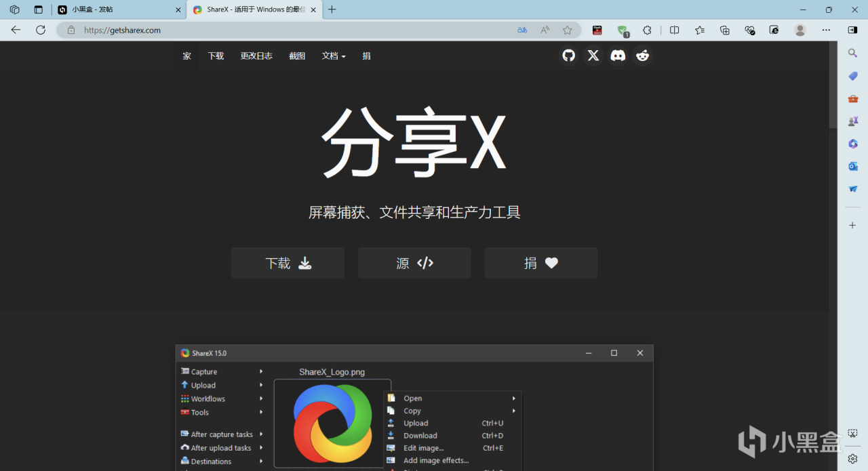Image resolution: width=868 pixels, height=471 pixels.
Task: Toggle the vertical tabs icon
Action: coord(38,9)
